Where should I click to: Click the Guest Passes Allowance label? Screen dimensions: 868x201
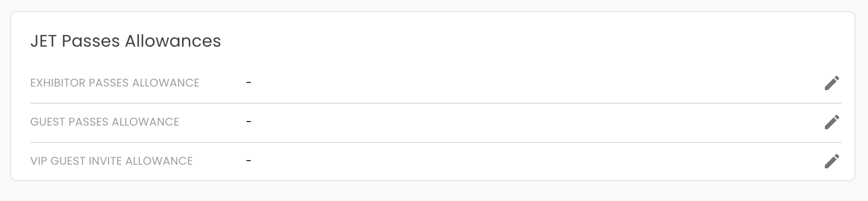(105, 122)
